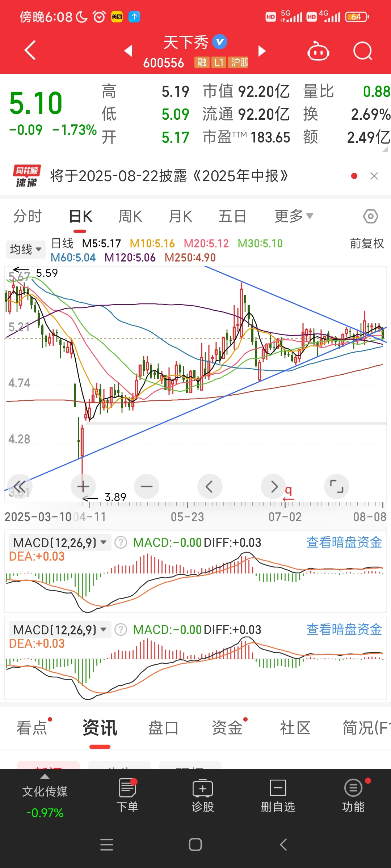Tap Android back navigation button
Screen dimensions: 391x868
[x=284, y=845]
